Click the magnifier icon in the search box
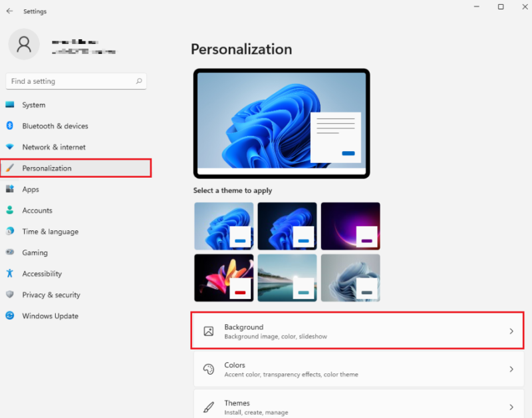 coord(138,81)
